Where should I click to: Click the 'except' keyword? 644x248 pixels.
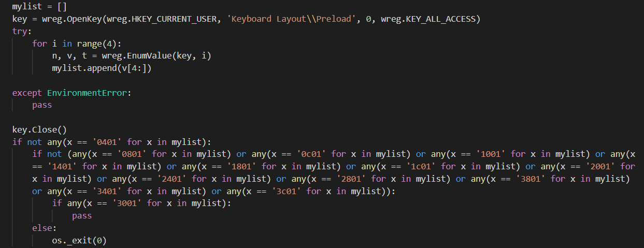[28, 93]
